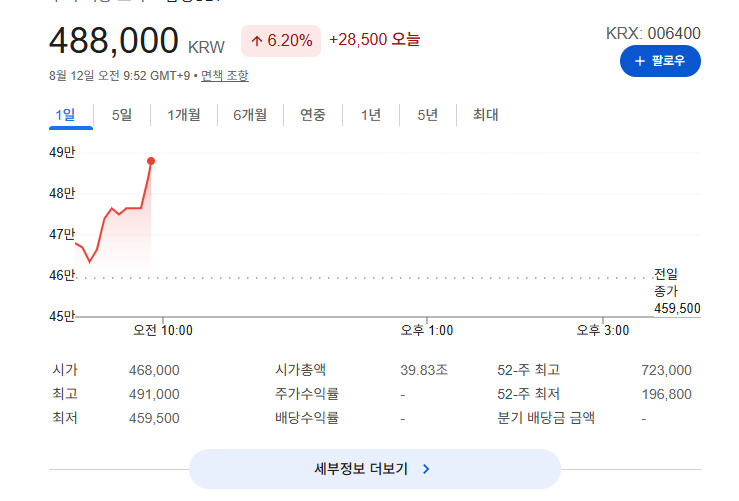Click the red current-price dot on chart

pyautogui.click(x=151, y=161)
